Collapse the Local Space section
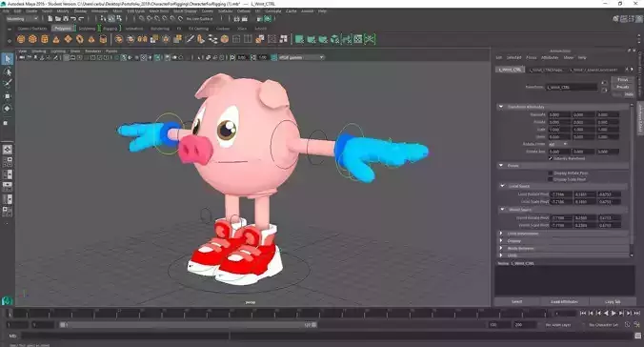Image resolution: width=644 pixels, height=347 pixels. point(502,186)
